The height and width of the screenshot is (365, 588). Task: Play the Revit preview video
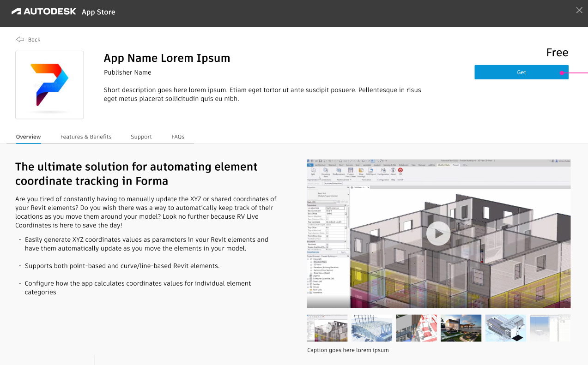(x=438, y=233)
